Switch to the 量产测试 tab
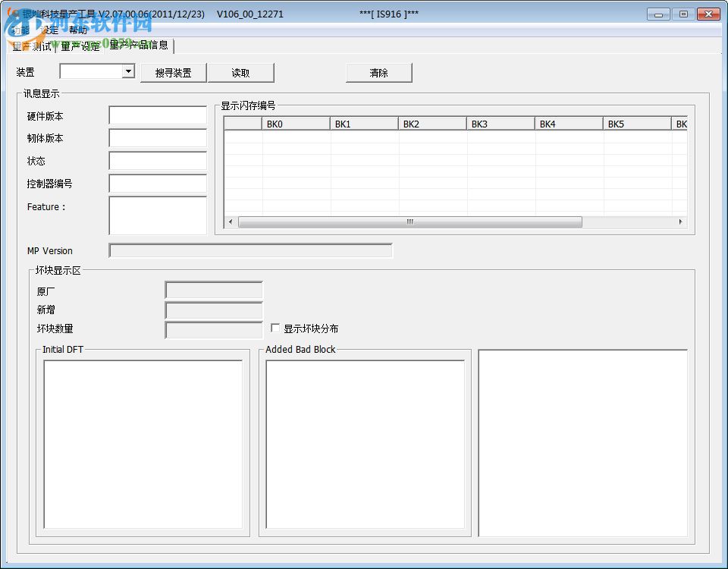 click(x=32, y=46)
